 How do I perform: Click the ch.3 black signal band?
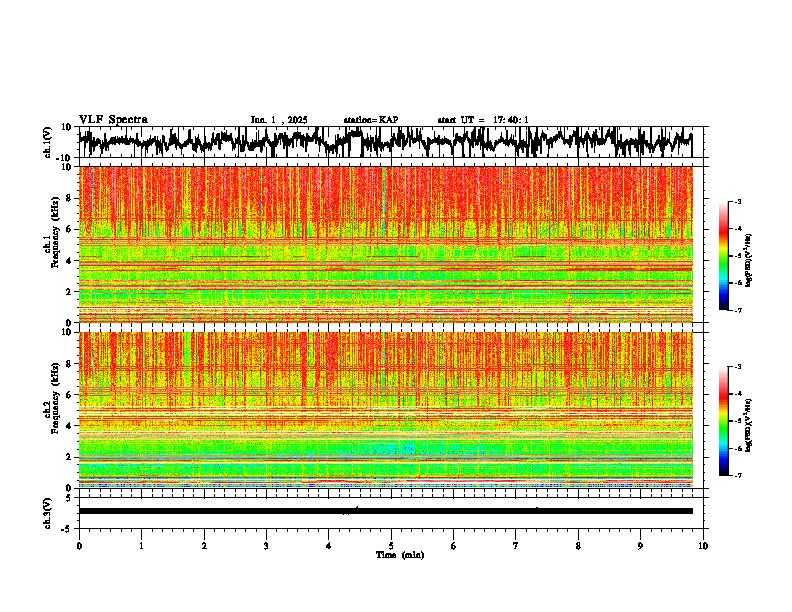coord(385,511)
